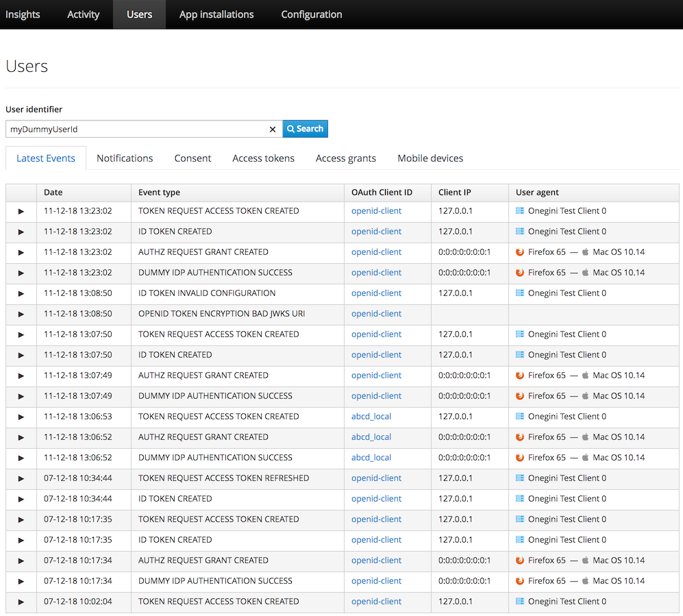683x616 pixels.
Task: Expand OPENID TOKEN ENCRYPTION BAD JWKS URI row
Action: (x=21, y=314)
